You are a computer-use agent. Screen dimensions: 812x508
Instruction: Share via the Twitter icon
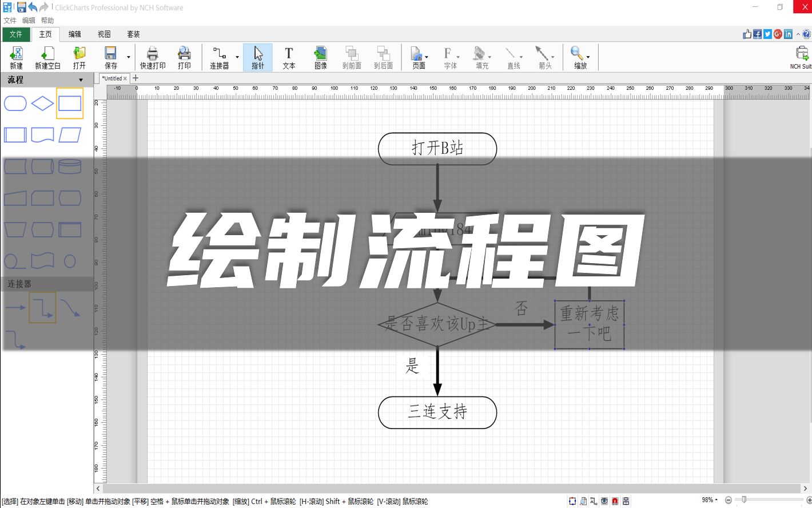767,34
